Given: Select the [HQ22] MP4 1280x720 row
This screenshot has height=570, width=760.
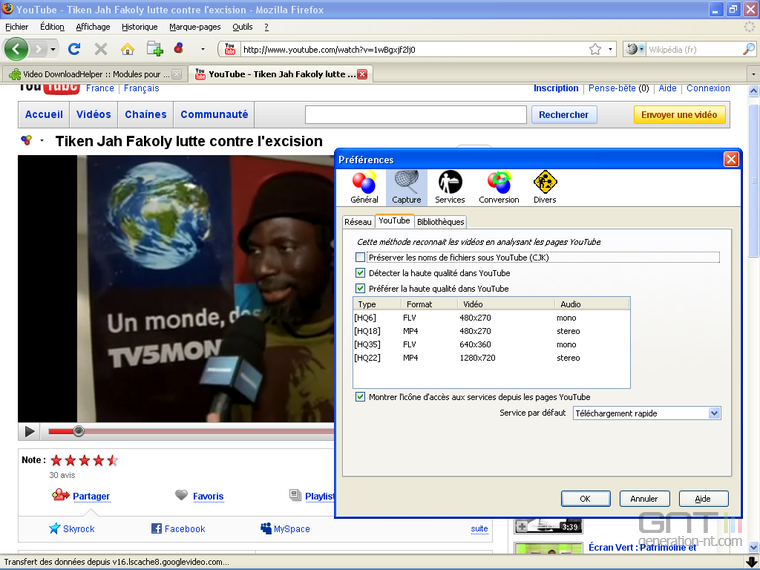Looking at the screenshot, I should click(491, 358).
